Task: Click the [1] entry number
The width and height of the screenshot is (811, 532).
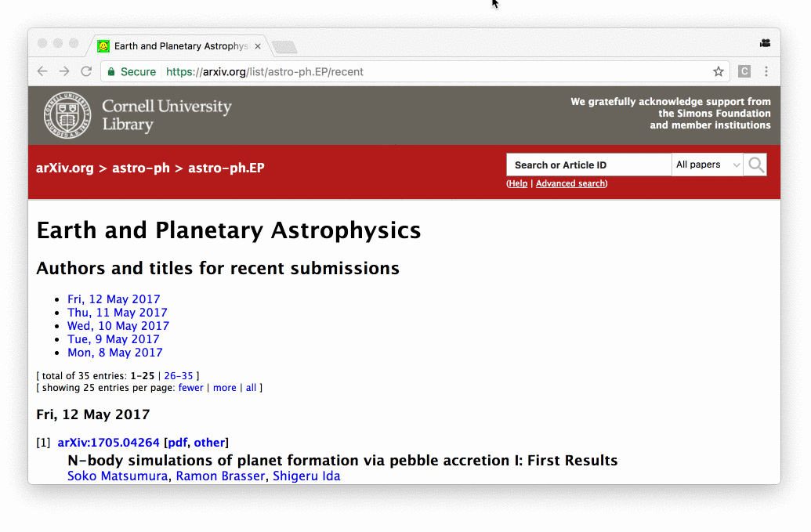Action: point(43,443)
